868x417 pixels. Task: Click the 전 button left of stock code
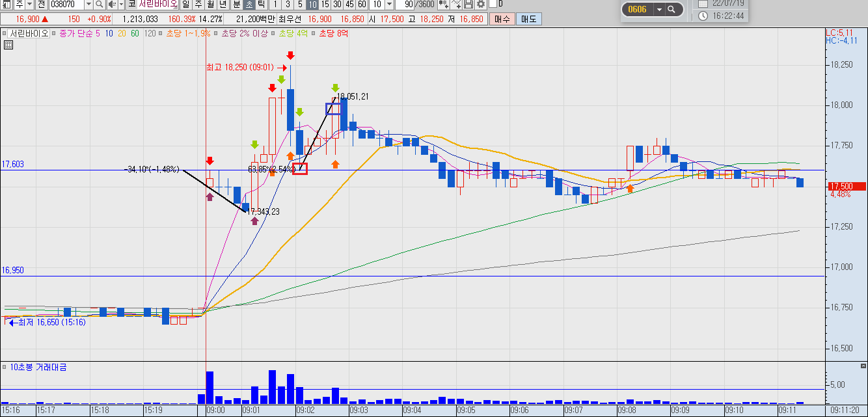point(42,5)
